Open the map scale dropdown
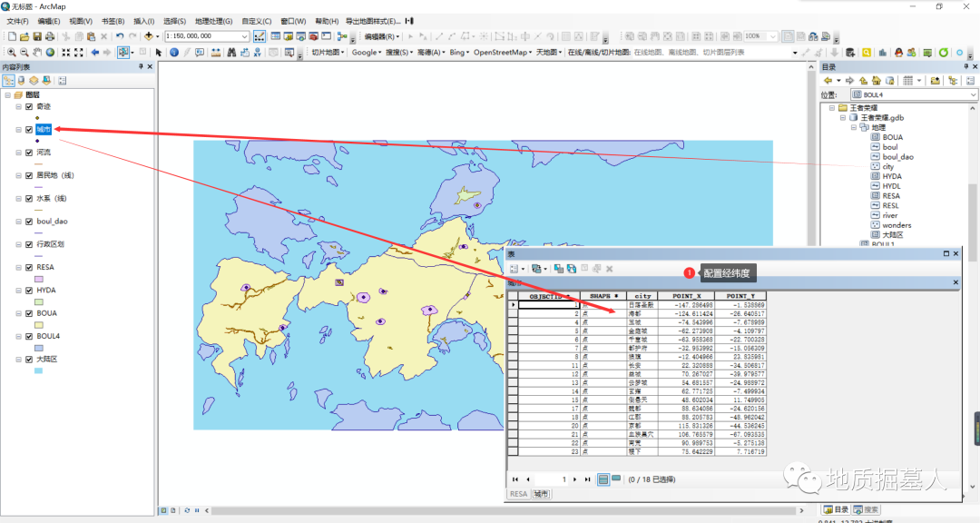Screen dimensions: 980x523 pos(244,36)
